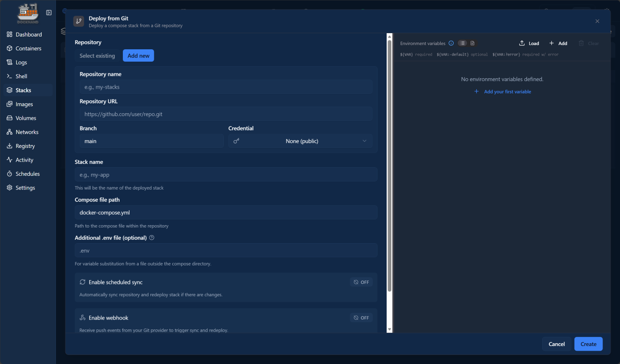Viewport: 620px width, 364px height.
Task: Select the Stacks icon in the sidebar
Action: point(9,90)
